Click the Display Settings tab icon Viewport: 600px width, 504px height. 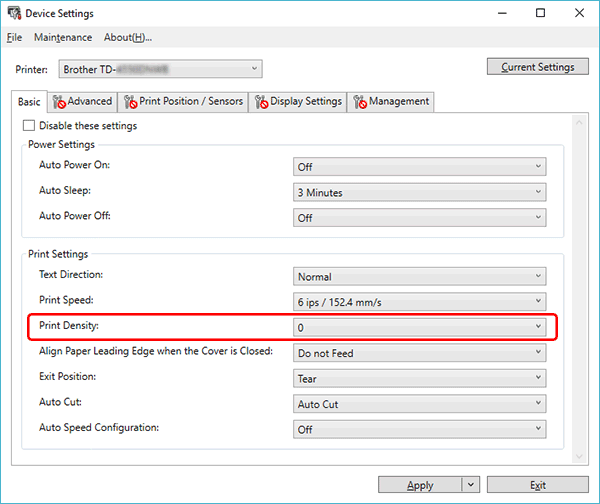pyautogui.click(x=261, y=101)
